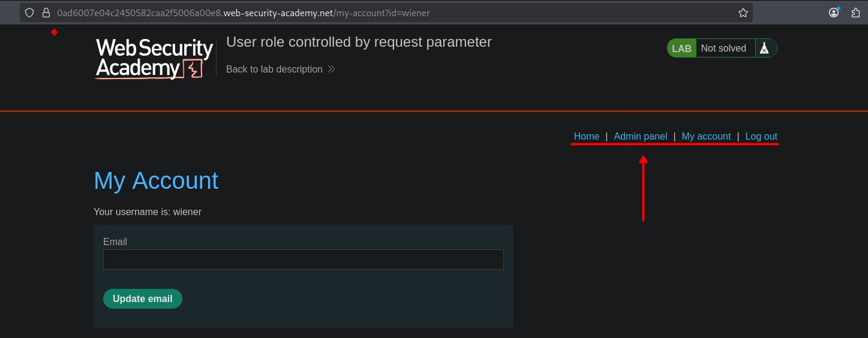
Task: Click the lab title text in header
Action: (x=359, y=42)
